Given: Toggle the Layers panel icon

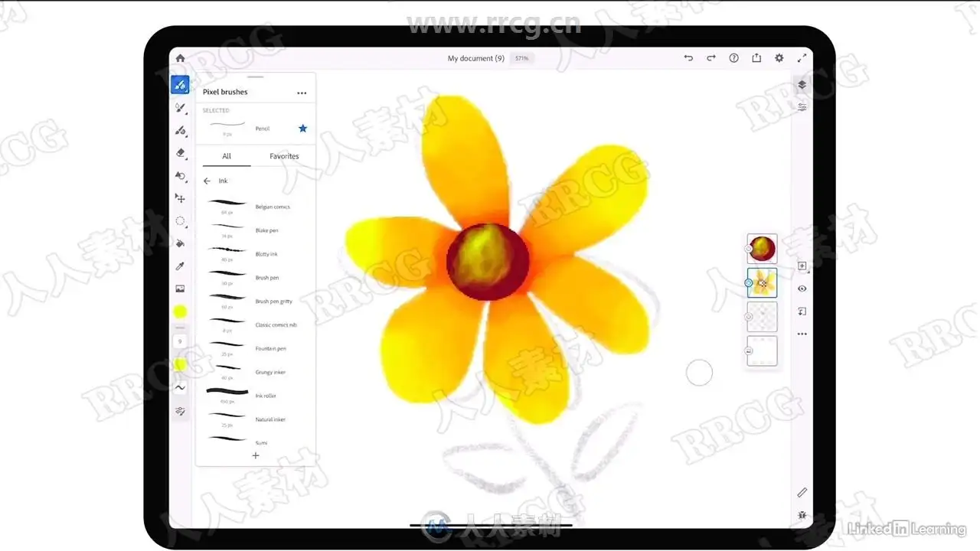Looking at the screenshot, I should pos(802,85).
